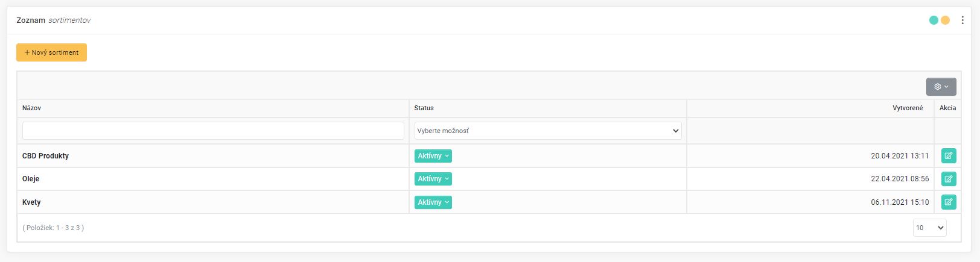Image resolution: width=980 pixels, height=262 pixels.
Task: Toggle the Aktívny status for Oleje
Action: pos(433,179)
